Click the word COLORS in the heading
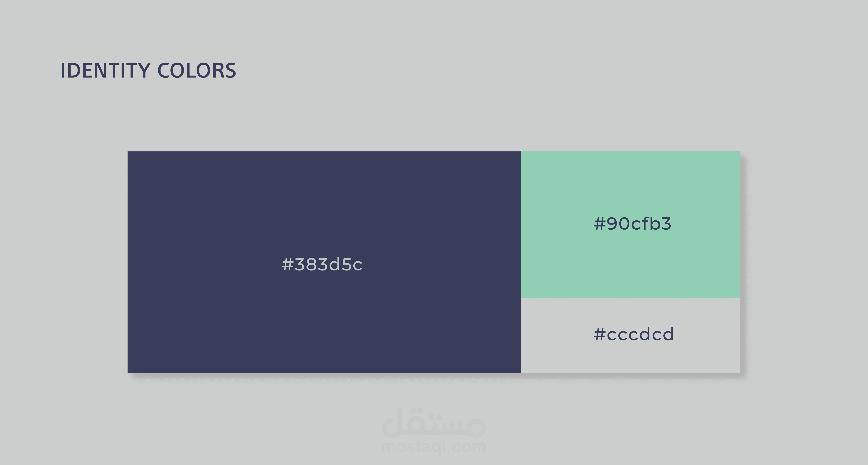Viewport: 868px width, 465px height. pyautogui.click(x=197, y=70)
